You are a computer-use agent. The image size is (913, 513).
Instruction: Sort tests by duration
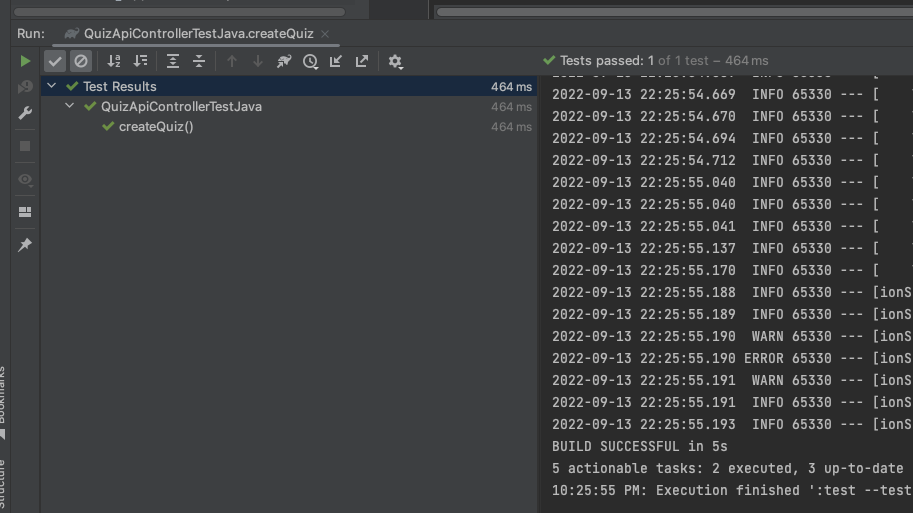(140, 61)
